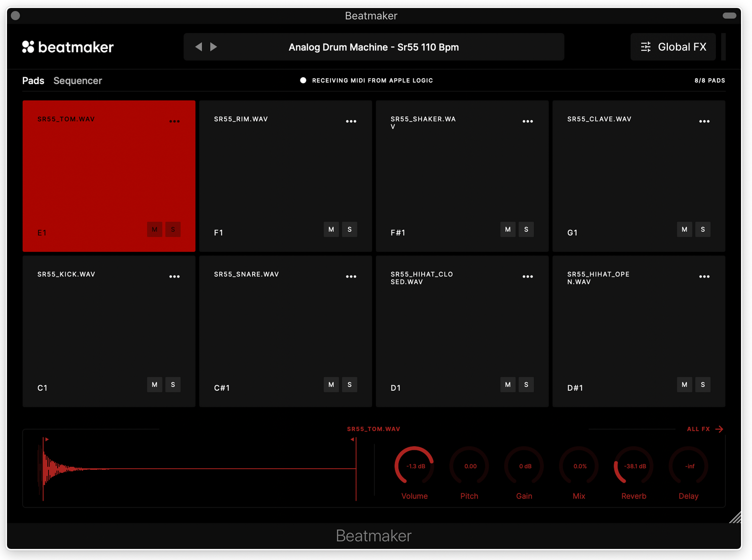This screenshot has height=560, width=752.
Task: Open the SR55_SNARE.WAV pad three-dot menu
Action: pos(351,276)
